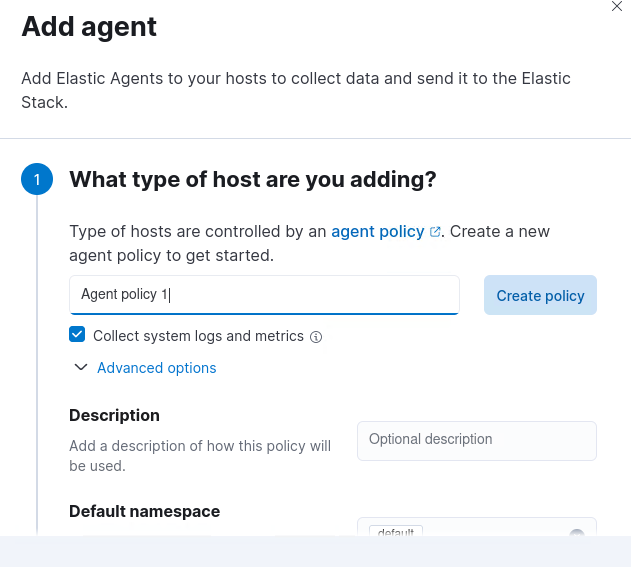Close the Add agent flyout

[617, 6]
